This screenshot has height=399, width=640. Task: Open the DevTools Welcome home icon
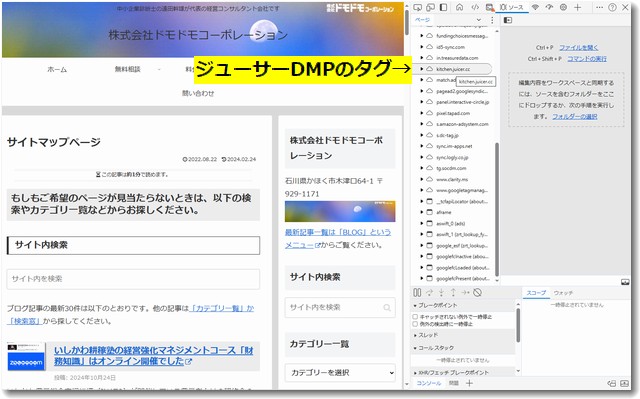(x=459, y=7)
